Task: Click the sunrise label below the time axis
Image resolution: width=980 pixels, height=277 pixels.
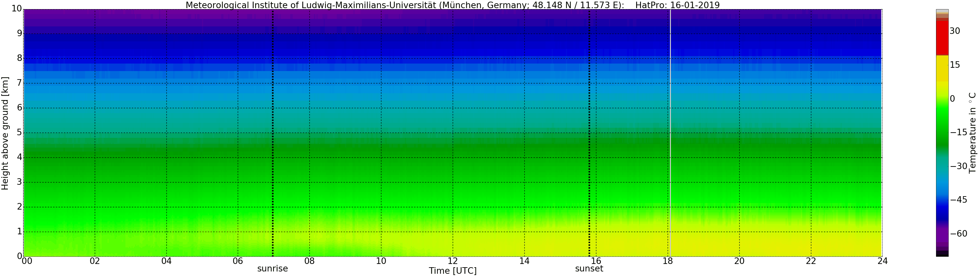Action: [272, 269]
